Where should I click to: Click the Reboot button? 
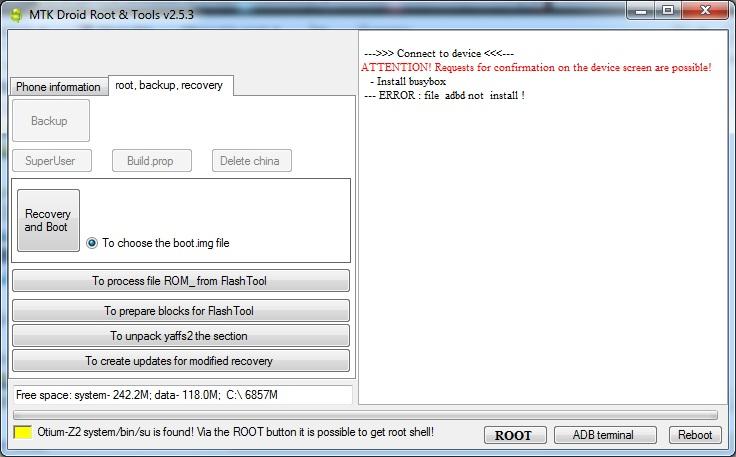695,435
